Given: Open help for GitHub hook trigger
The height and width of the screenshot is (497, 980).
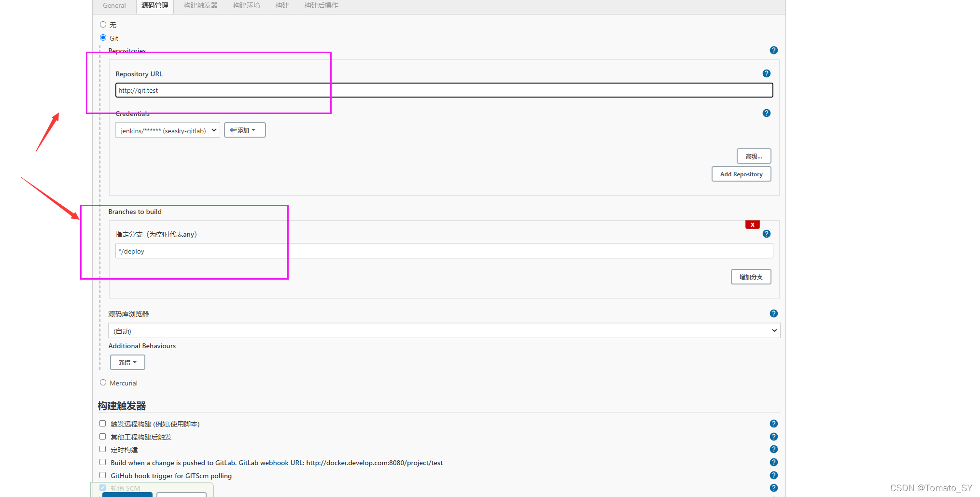Looking at the screenshot, I should [x=773, y=475].
